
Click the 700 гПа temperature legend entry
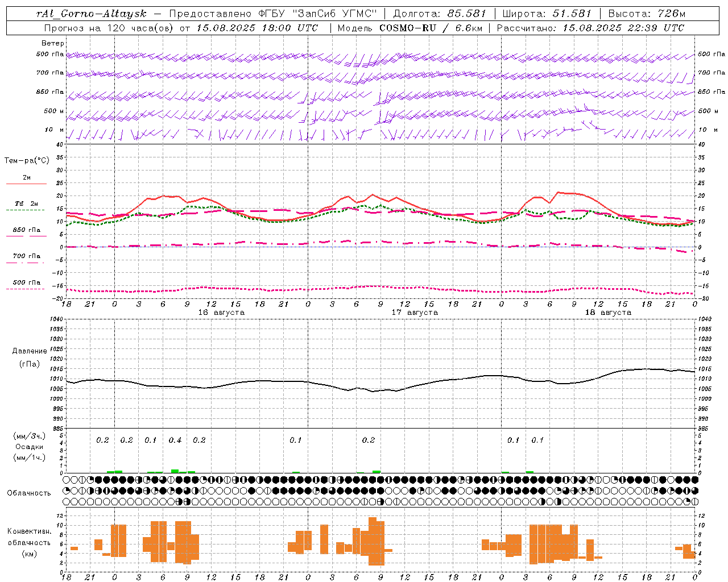pos(26,256)
